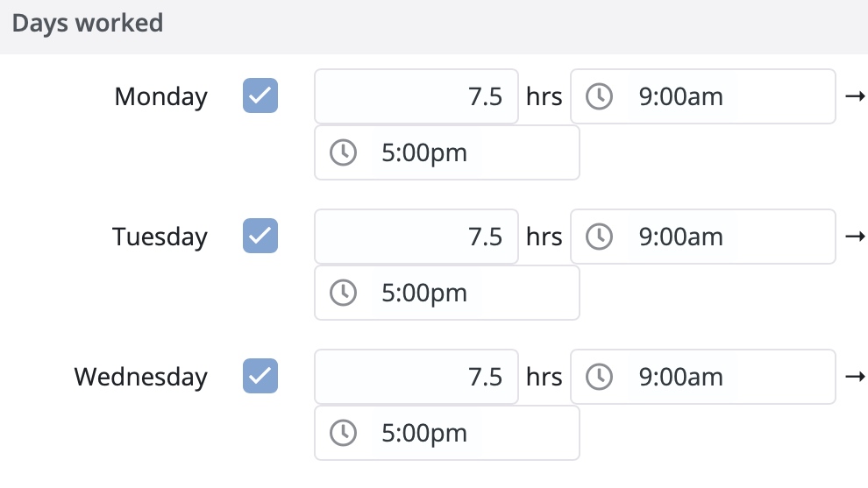Open Wednesday 9:00am start time picker

[x=703, y=376]
